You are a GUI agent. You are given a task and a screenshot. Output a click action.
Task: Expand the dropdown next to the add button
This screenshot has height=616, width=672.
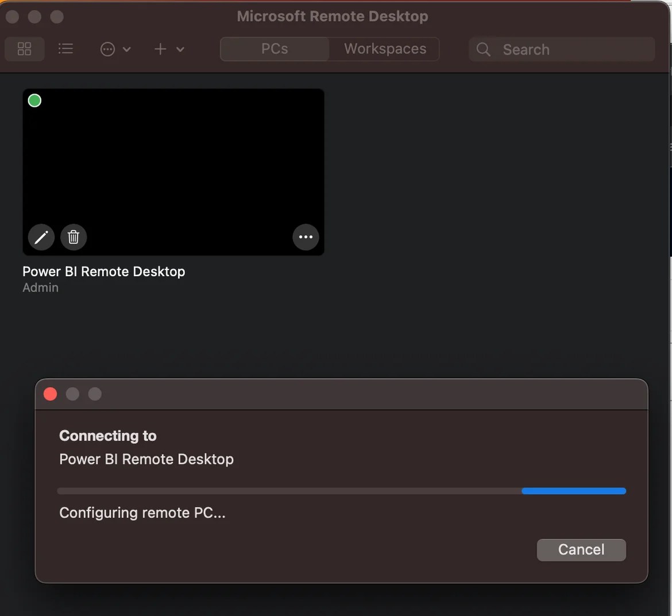coord(180,49)
